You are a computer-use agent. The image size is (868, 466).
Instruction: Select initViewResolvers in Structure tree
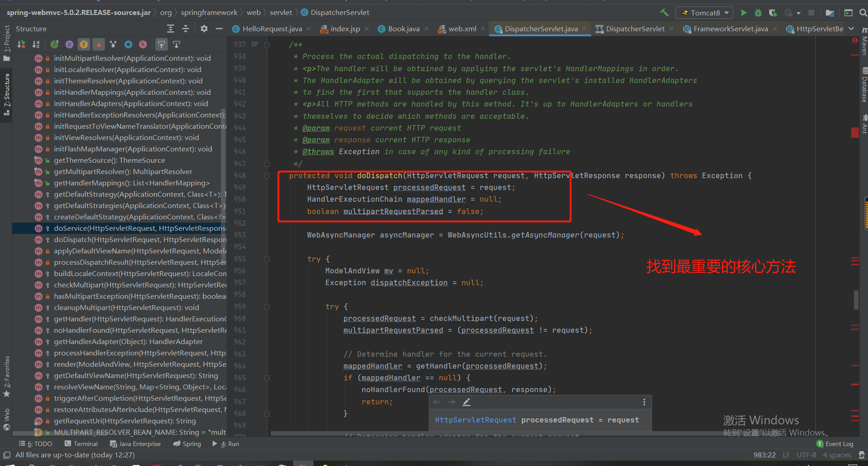click(x=119, y=137)
